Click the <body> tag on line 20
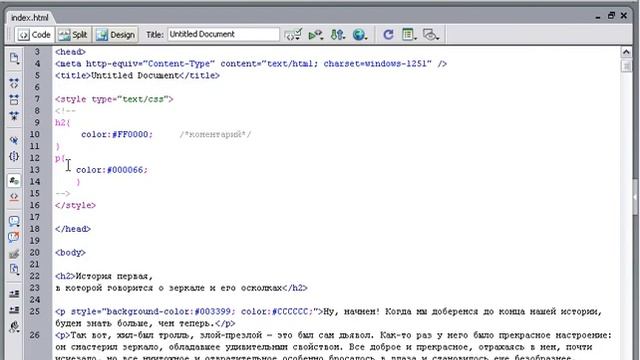 [70, 253]
